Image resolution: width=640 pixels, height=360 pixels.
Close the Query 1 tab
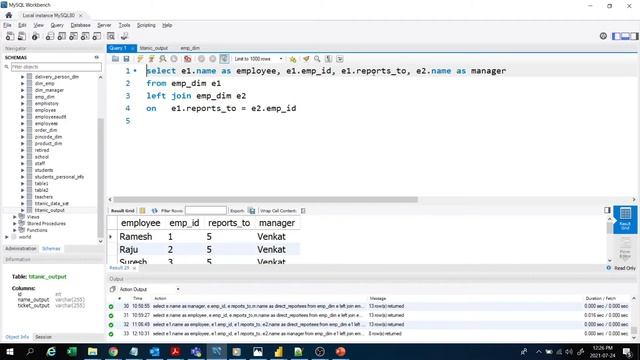pos(133,48)
